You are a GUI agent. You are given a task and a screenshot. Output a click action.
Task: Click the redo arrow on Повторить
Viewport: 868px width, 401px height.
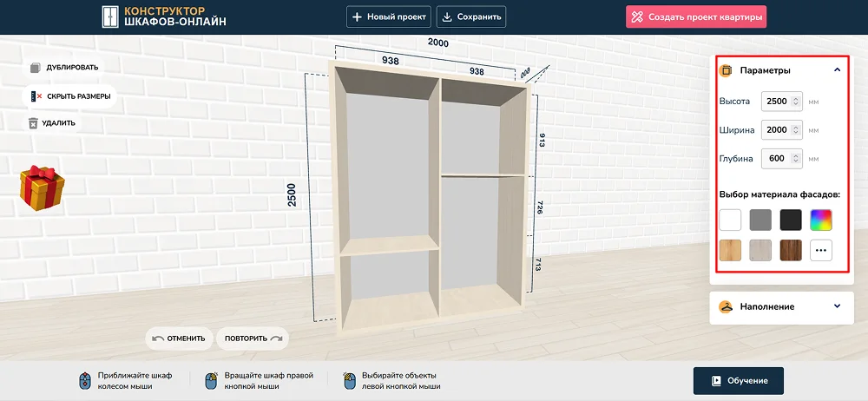coord(276,339)
